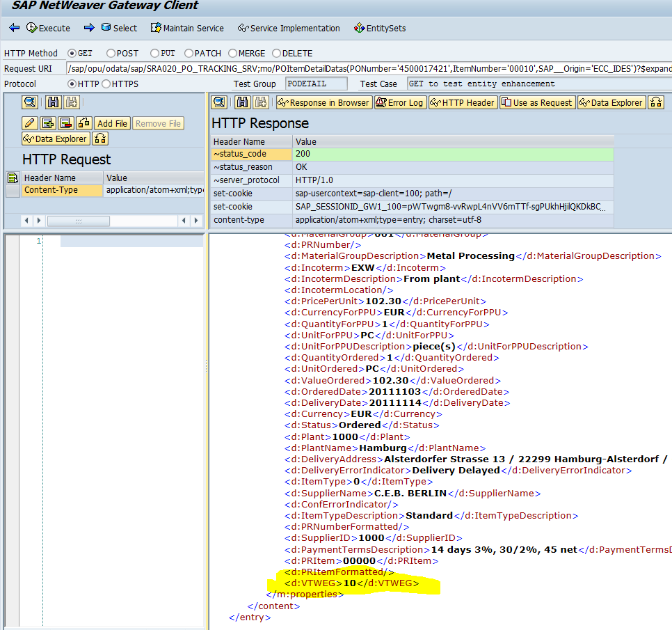672x630 pixels.
Task: Click the Back arrow before Execute
Action: [14, 28]
